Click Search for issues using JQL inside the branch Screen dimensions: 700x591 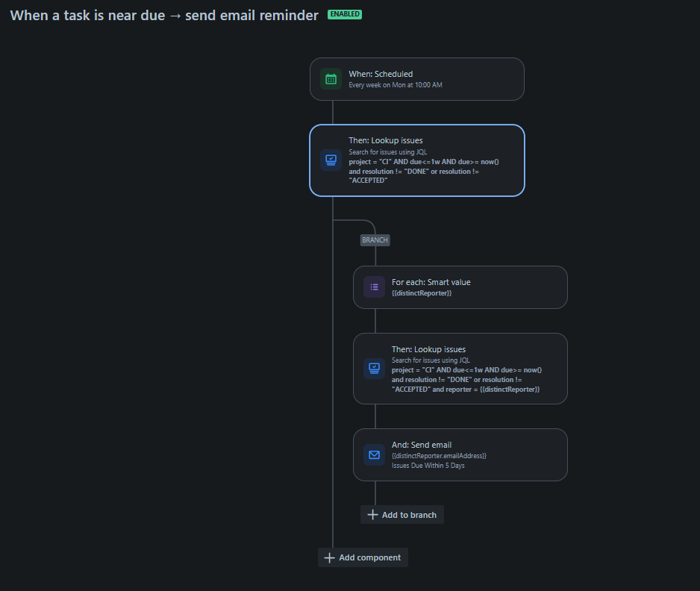click(431, 360)
